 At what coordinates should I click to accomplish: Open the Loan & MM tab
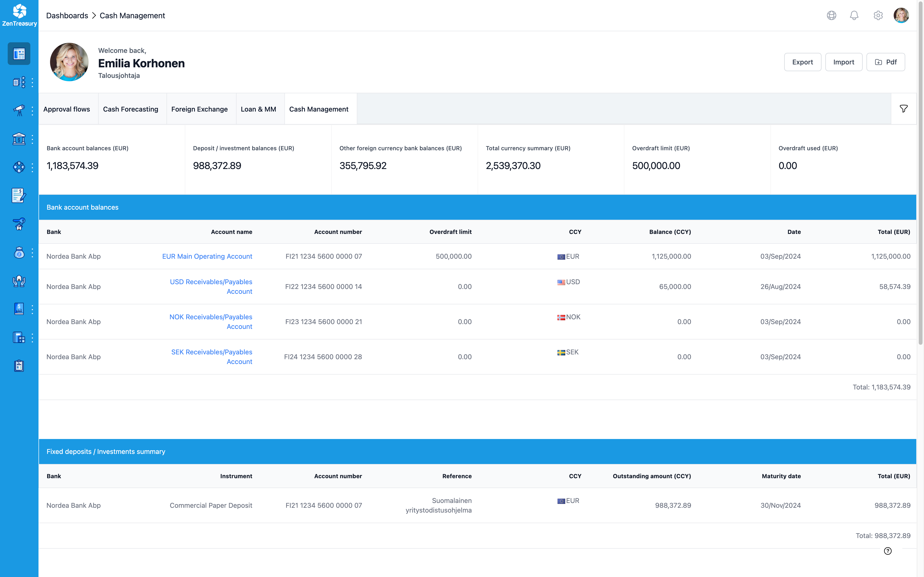[258, 109]
